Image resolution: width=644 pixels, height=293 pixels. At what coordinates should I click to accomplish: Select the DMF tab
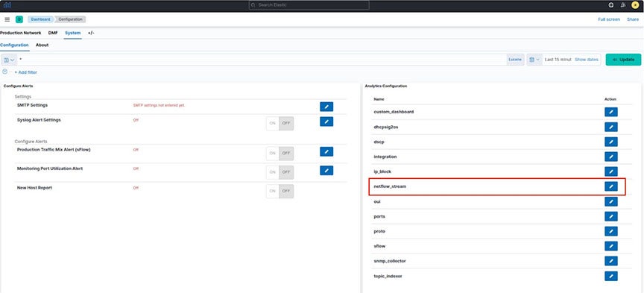53,33
